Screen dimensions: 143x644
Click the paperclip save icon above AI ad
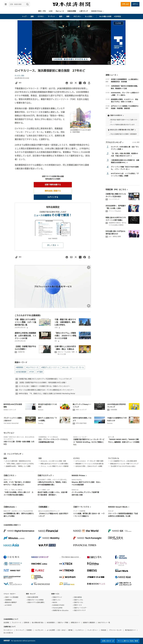click(x=16, y=257)
